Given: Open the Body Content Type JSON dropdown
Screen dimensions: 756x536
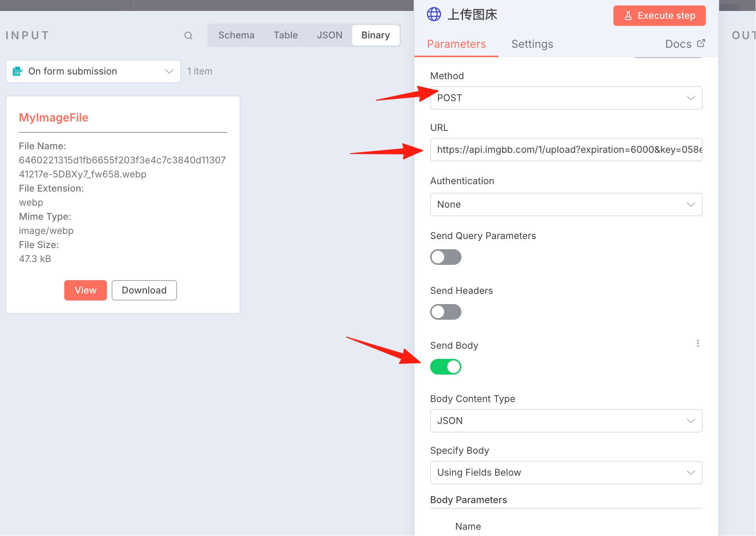Looking at the screenshot, I should (x=566, y=421).
